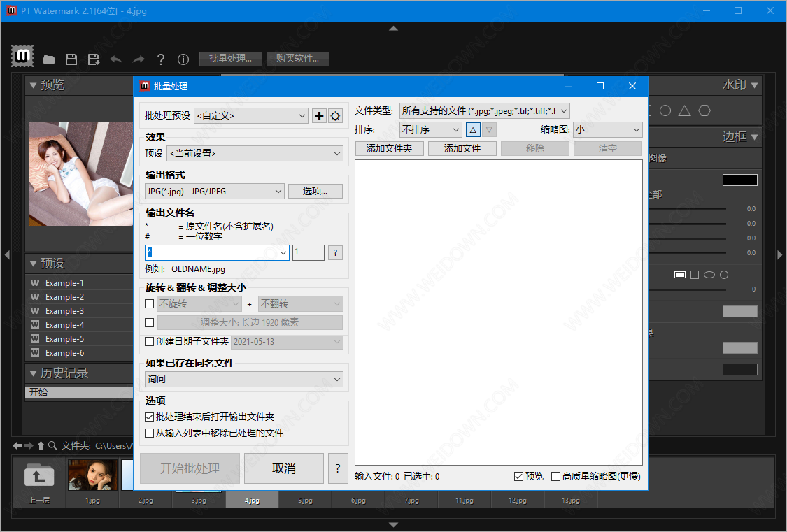Click the save-as icon in toolbar
The height and width of the screenshot is (532, 787).
pos(93,59)
